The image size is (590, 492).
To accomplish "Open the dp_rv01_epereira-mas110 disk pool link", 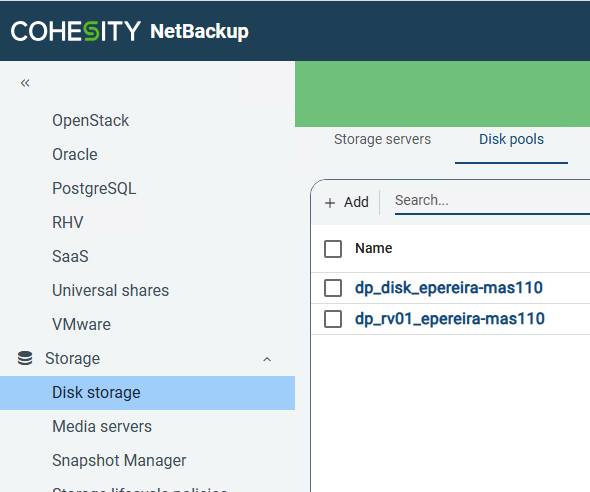I will coord(450,319).
